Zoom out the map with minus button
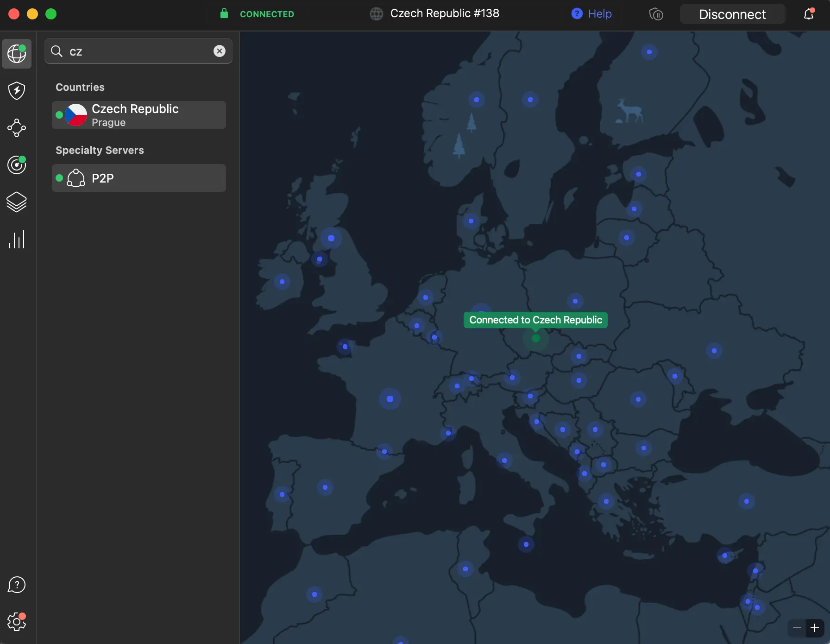 click(797, 628)
